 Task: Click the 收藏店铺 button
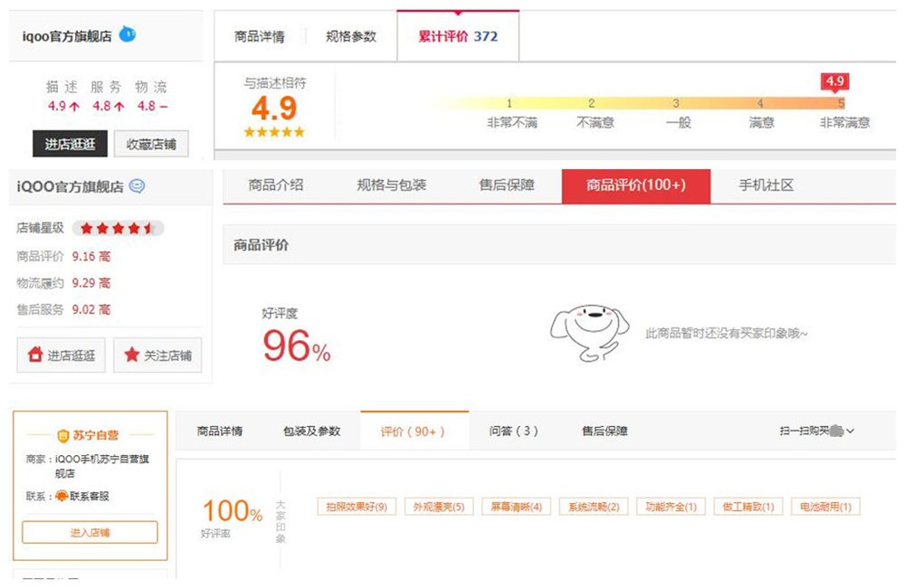coord(151,144)
